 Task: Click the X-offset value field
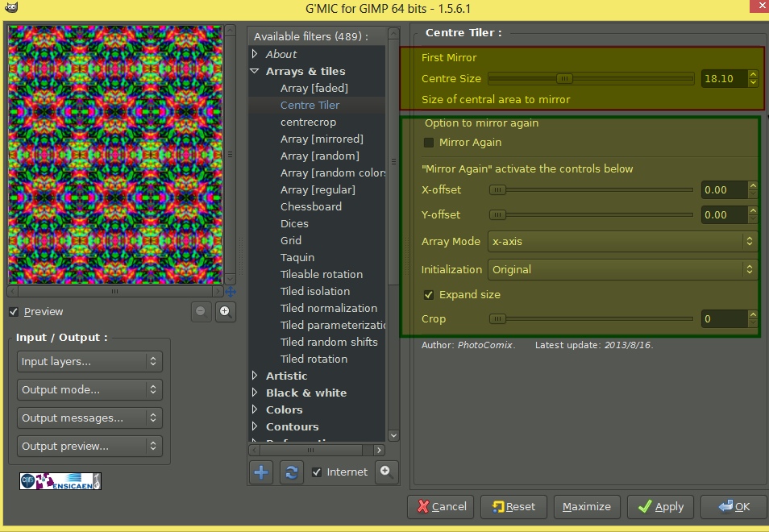click(x=725, y=189)
